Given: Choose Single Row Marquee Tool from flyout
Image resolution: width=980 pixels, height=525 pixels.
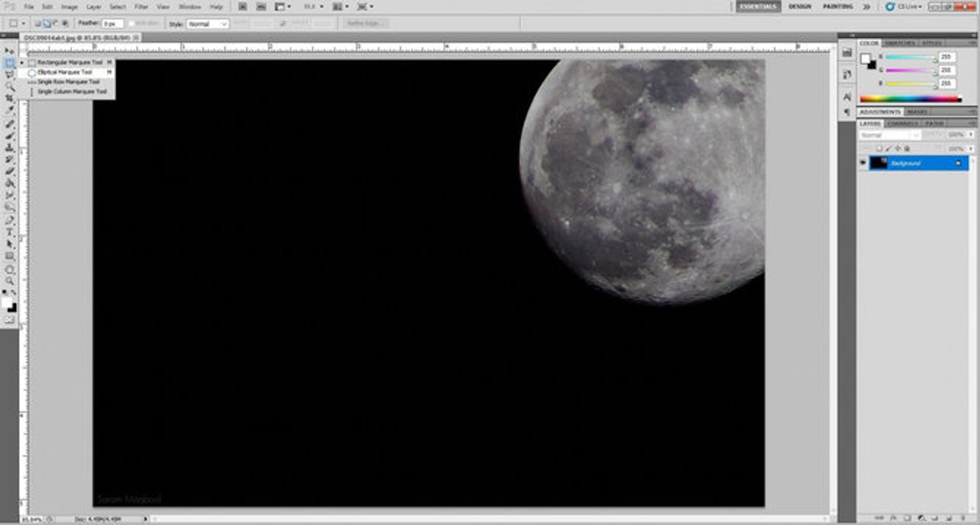Looking at the screenshot, I should click(x=70, y=82).
